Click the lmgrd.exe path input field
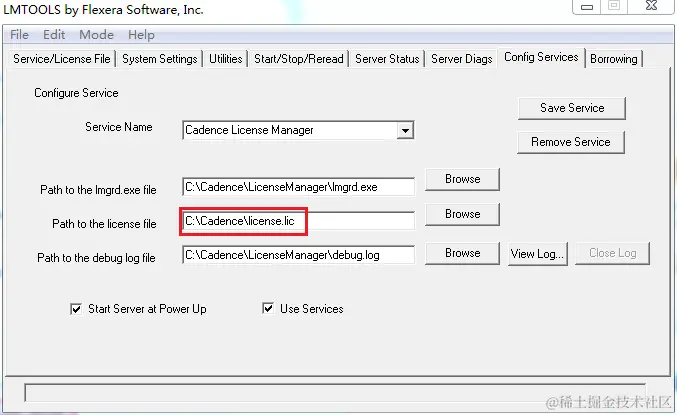This screenshot has height=415, width=677. [298, 187]
